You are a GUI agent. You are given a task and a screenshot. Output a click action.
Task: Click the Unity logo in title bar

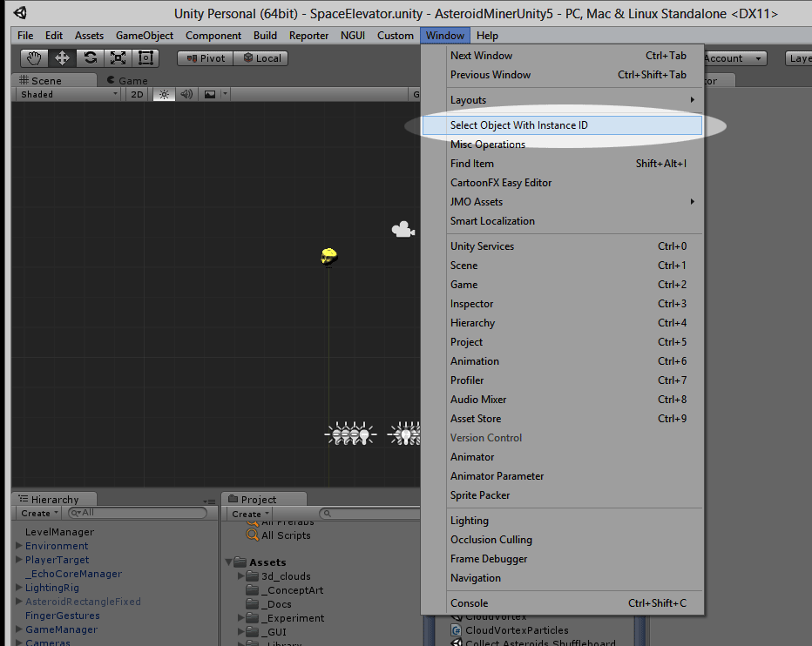pyautogui.click(x=21, y=13)
